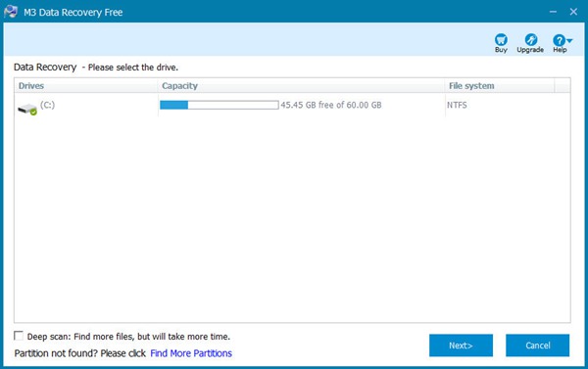Screen dimensions: 588x369
Task: Enable the Deep scan checkbox
Action: (x=19, y=336)
